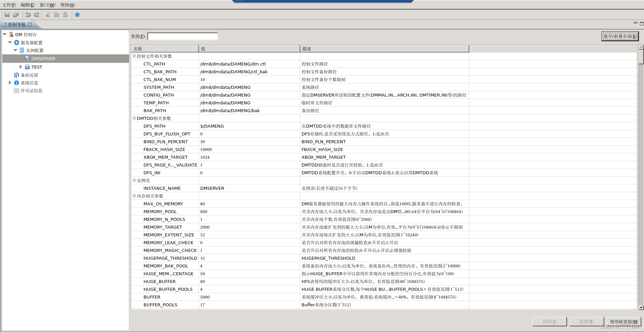The image size is (644, 332).
Task: Click the Undo toolbar icon
Action: 28,14
